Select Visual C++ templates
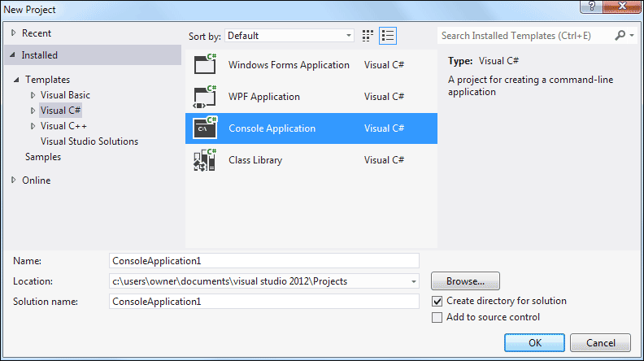Viewport: 644px width, 361px height. pos(63,126)
